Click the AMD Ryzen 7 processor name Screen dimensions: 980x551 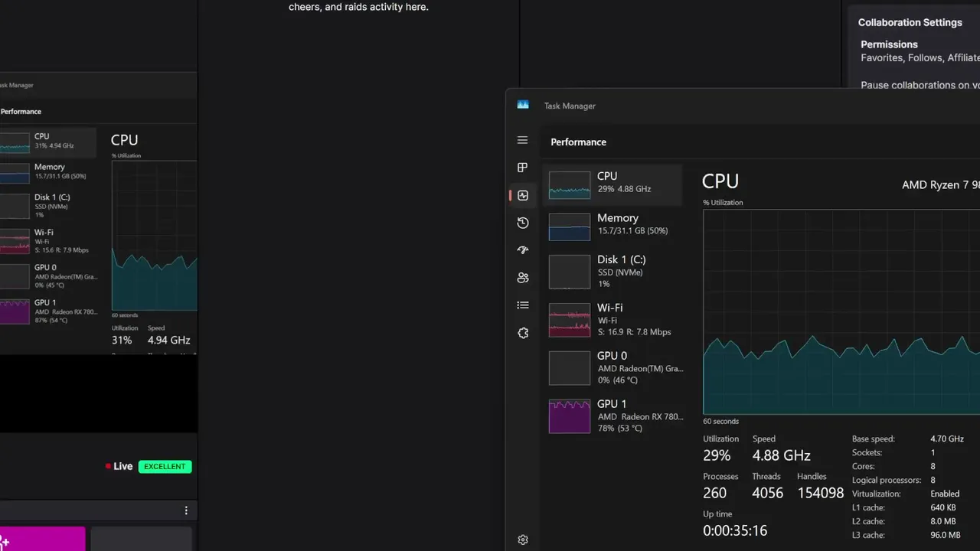pyautogui.click(x=941, y=184)
